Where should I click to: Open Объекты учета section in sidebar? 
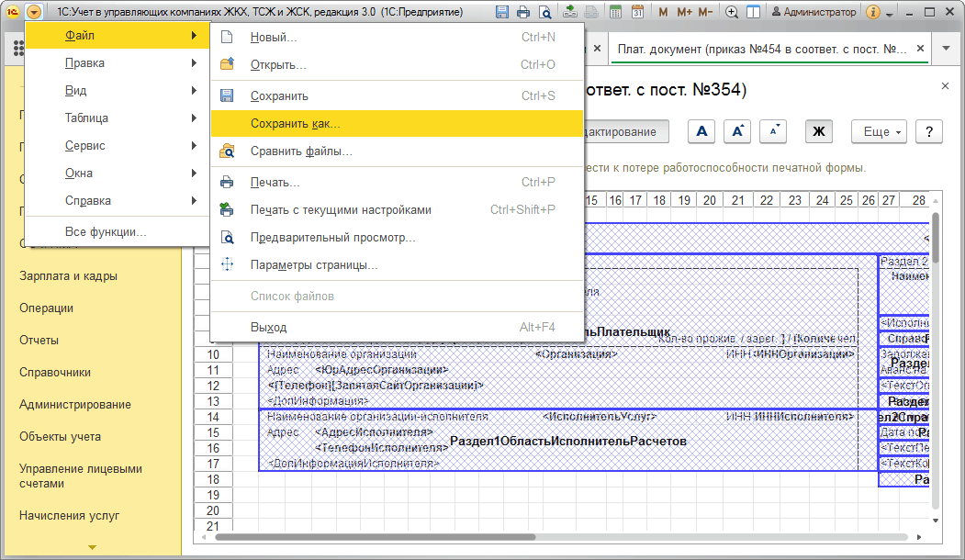coord(60,436)
